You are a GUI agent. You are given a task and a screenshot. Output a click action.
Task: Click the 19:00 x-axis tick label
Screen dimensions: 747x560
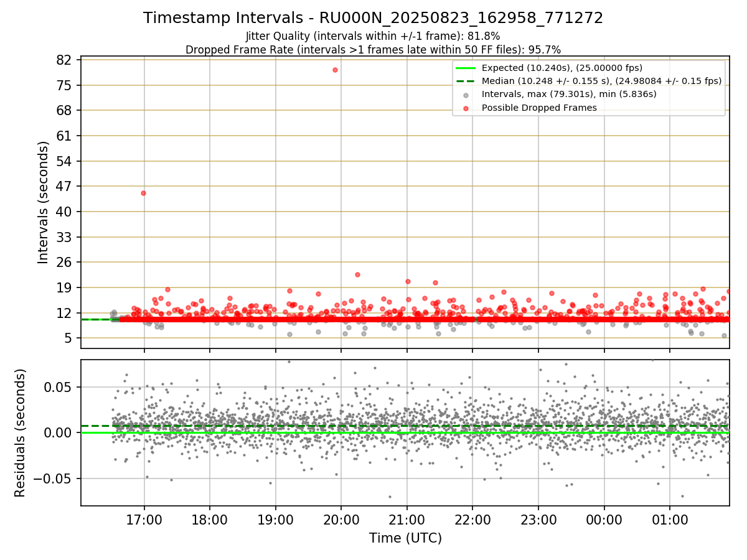[276, 520]
